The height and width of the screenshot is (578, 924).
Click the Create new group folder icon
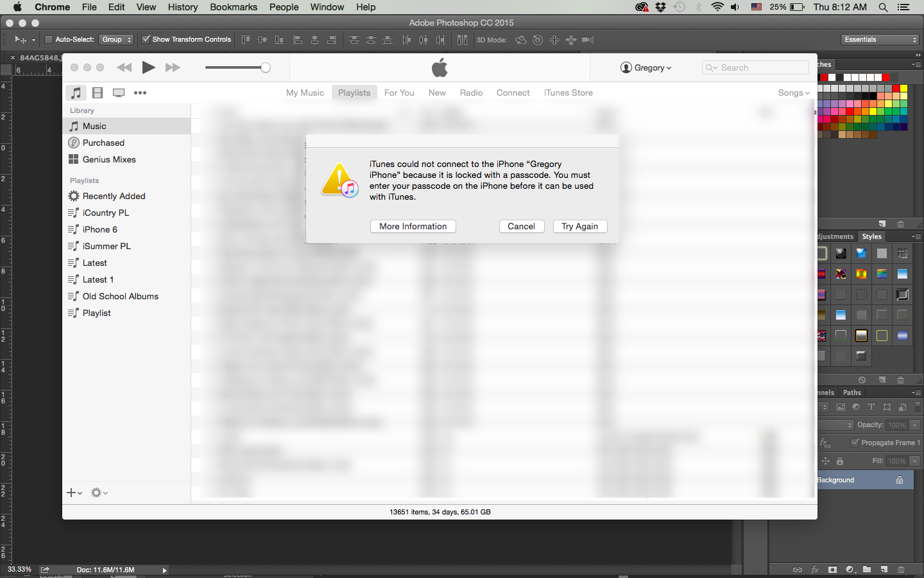point(867,570)
